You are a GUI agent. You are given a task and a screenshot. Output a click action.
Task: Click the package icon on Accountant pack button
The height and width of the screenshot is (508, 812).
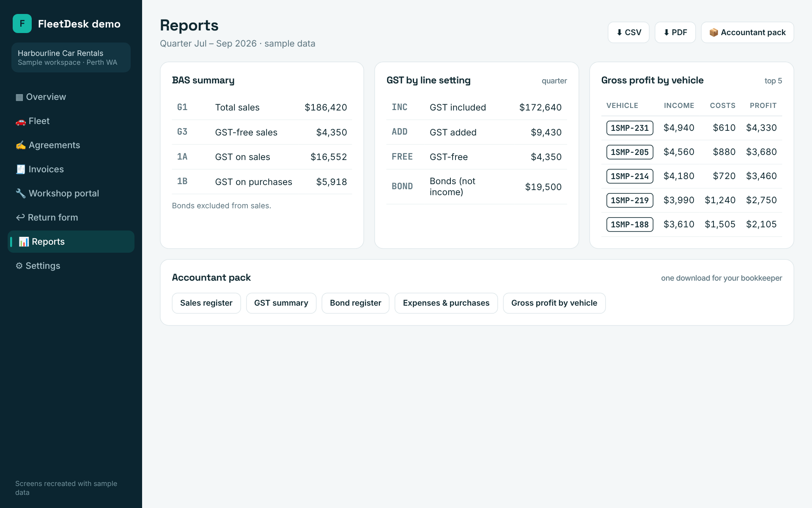click(x=714, y=33)
